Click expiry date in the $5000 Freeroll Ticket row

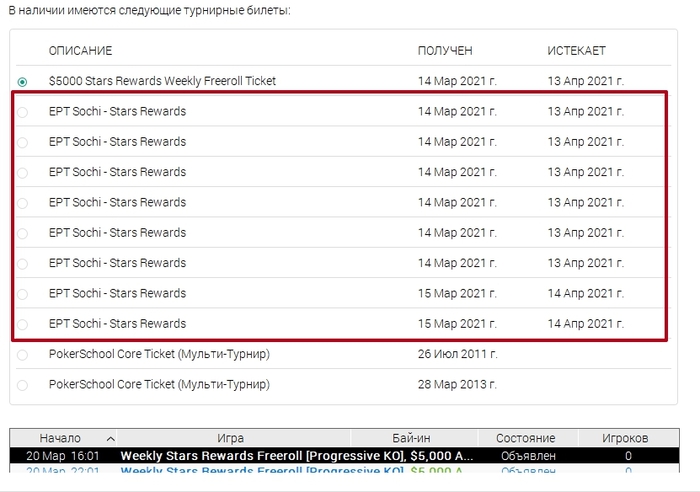click(x=586, y=81)
